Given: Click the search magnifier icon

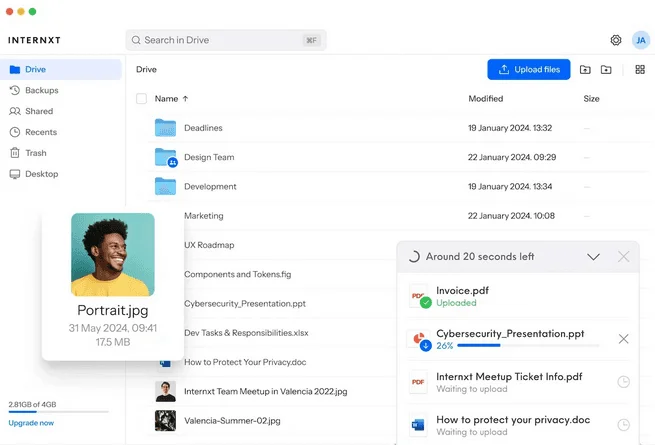Looking at the screenshot, I should pos(136,40).
